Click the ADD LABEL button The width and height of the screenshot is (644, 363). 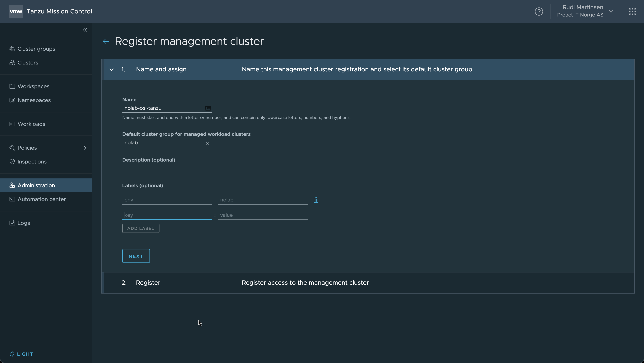point(141,228)
